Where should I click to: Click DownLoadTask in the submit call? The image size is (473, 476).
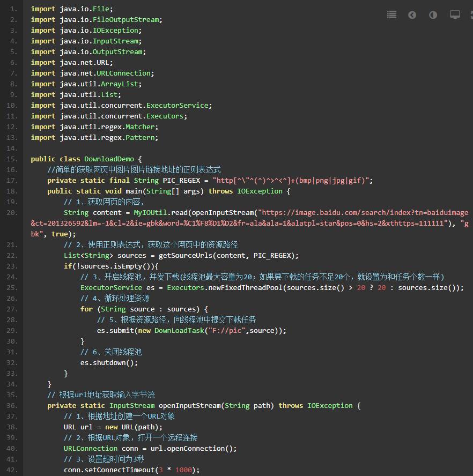pyautogui.click(x=179, y=331)
